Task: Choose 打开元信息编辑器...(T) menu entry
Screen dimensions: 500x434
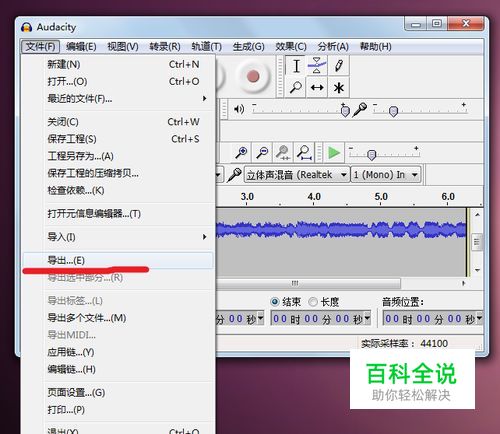Action: click(118, 214)
